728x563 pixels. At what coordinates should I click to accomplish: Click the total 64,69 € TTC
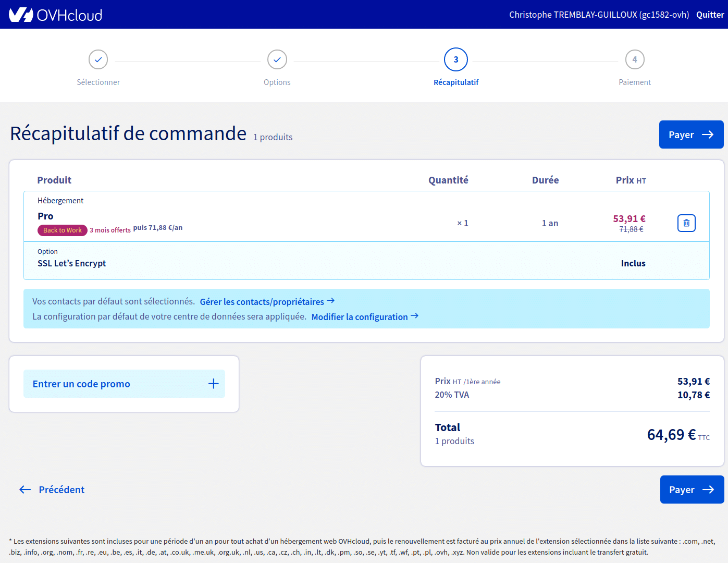point(678,435)
